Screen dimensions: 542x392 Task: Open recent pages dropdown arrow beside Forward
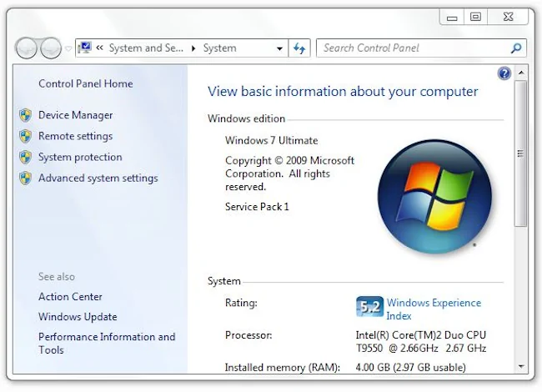[x=68, y=48]
